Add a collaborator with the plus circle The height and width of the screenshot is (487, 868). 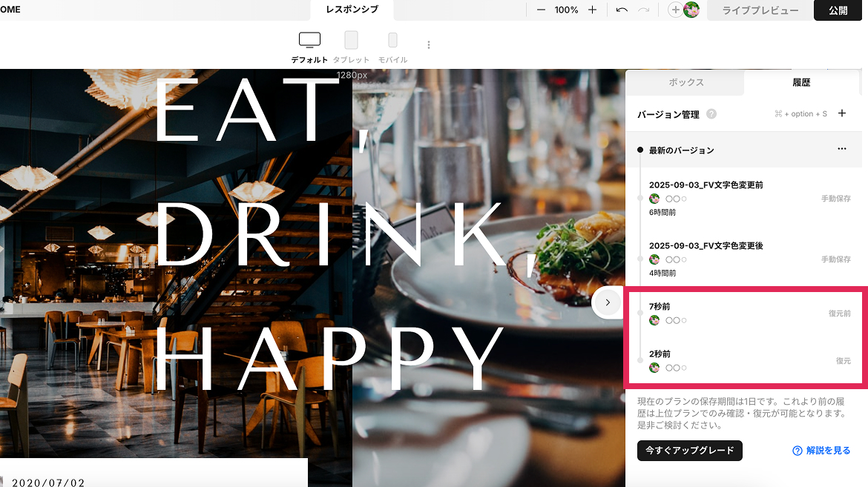coord(675,10)
